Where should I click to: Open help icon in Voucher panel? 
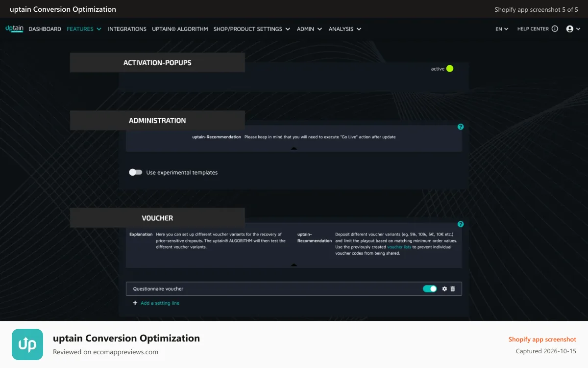[x=460, y=224]
